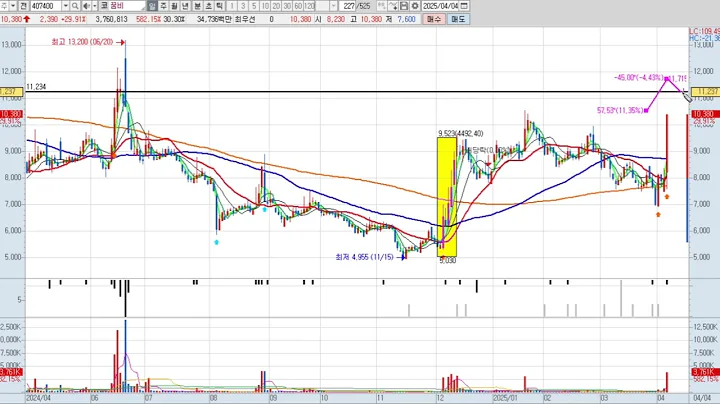Click the yellow 11,237 price tag on right axis
The width and height of the screenshot is (720, 404).
coord(705,91)
